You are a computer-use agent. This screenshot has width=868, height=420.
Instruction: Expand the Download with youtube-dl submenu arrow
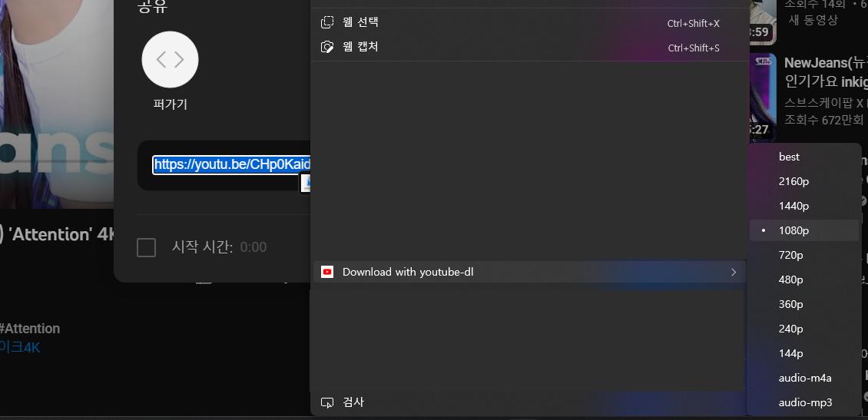733,272
